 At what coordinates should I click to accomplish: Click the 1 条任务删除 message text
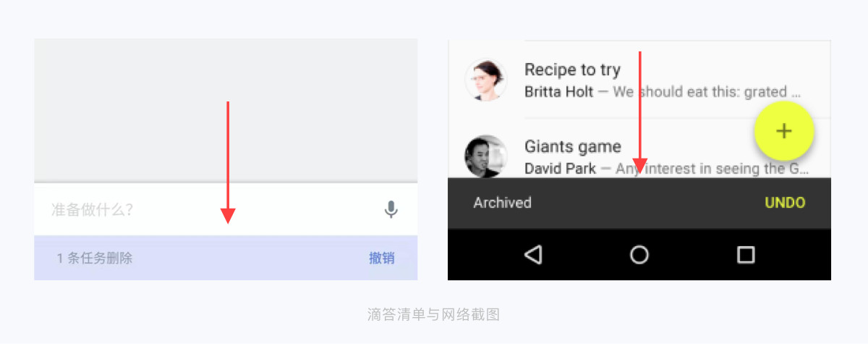[x=95, y=258]
